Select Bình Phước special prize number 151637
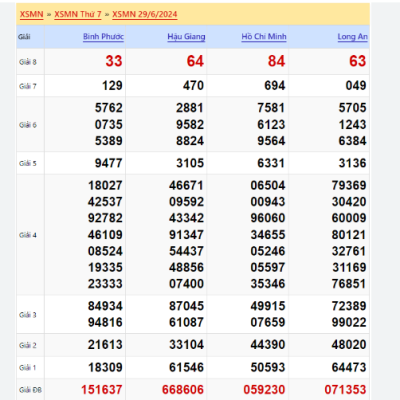Image resolution: width=400 pixels, height=400 pixels. (x=102, y=389)
